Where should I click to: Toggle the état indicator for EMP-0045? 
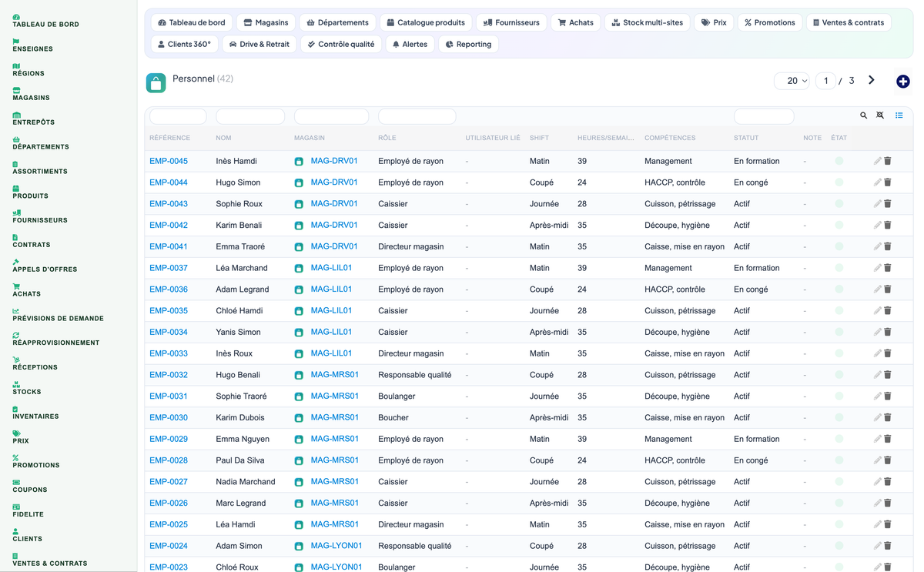pos(839,161)
